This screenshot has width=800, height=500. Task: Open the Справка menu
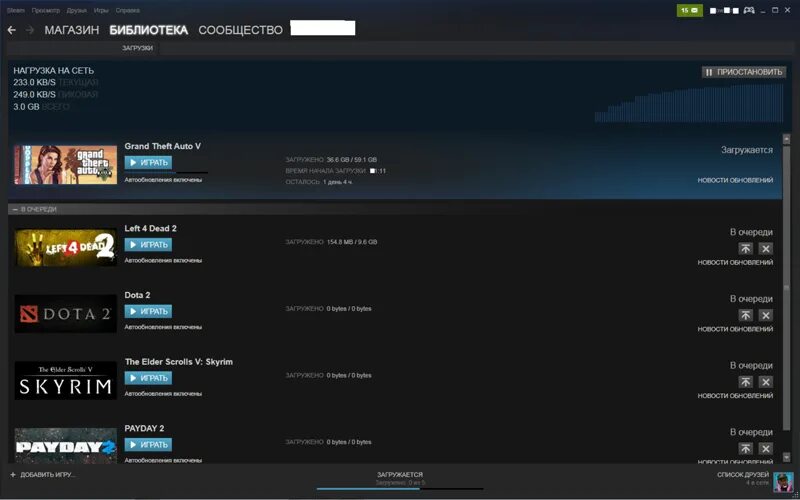(128, 10)
